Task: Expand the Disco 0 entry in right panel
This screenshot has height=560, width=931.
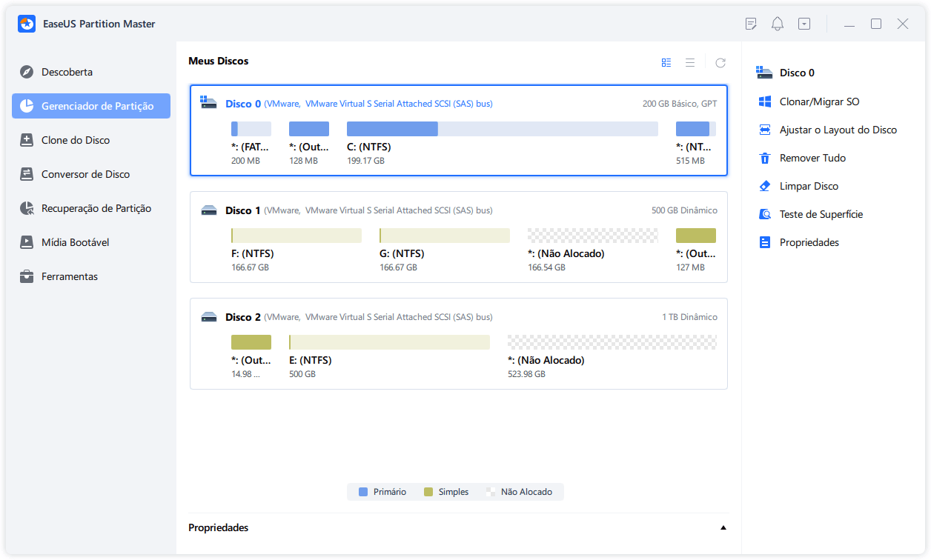Action: tap(797, 72)
